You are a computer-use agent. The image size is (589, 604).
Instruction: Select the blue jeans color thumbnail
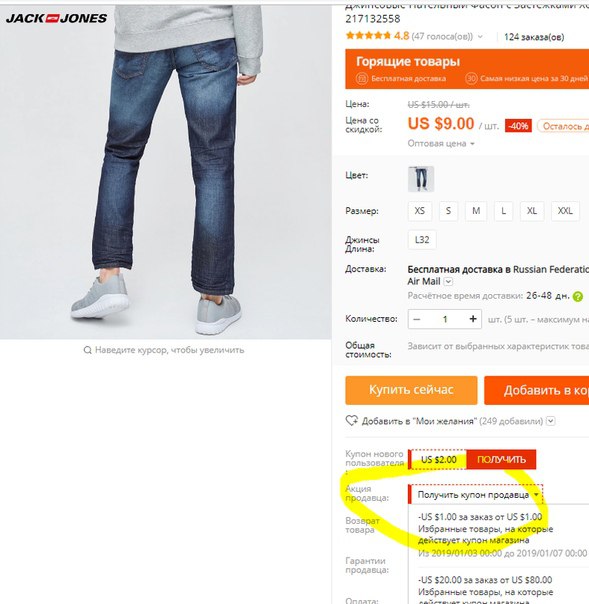(x=421, y=179)
